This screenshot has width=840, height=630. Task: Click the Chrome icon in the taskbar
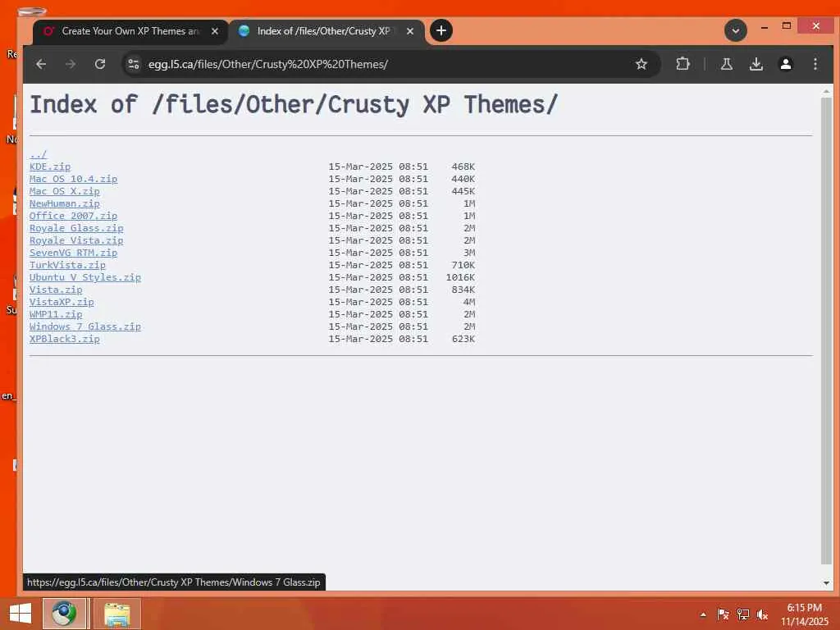pyautogui.click(x=64, y=614)
